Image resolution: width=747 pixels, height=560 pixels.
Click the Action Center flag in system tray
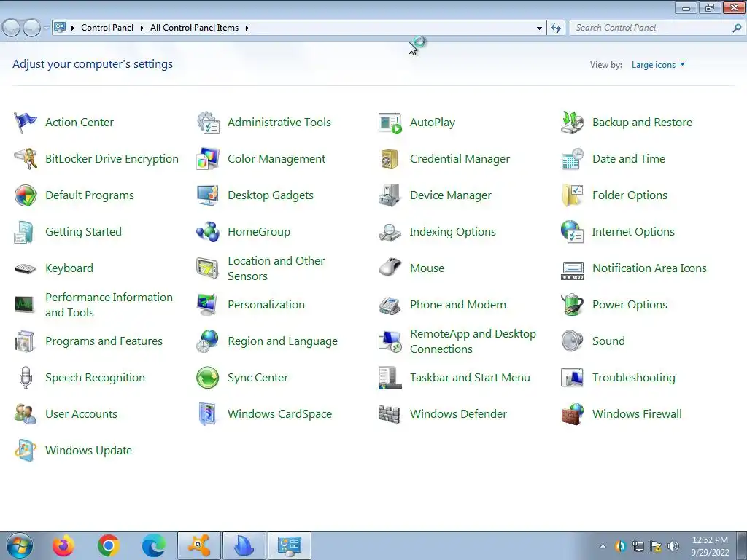tap(656, 546)
